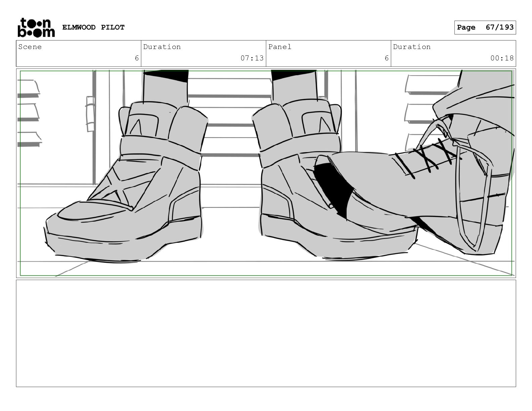Click the Scene label
The height and width of the screenshot is (411, 532).
point(30,47)
